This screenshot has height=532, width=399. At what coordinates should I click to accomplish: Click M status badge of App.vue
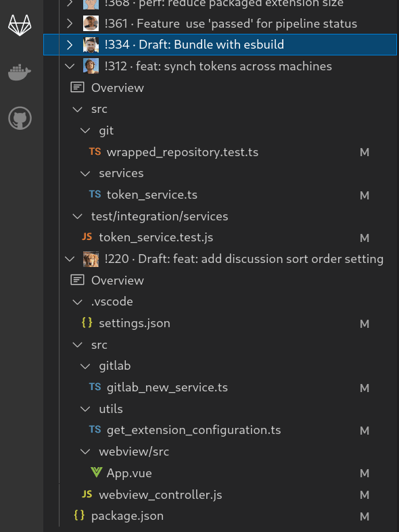pos(365,473)
